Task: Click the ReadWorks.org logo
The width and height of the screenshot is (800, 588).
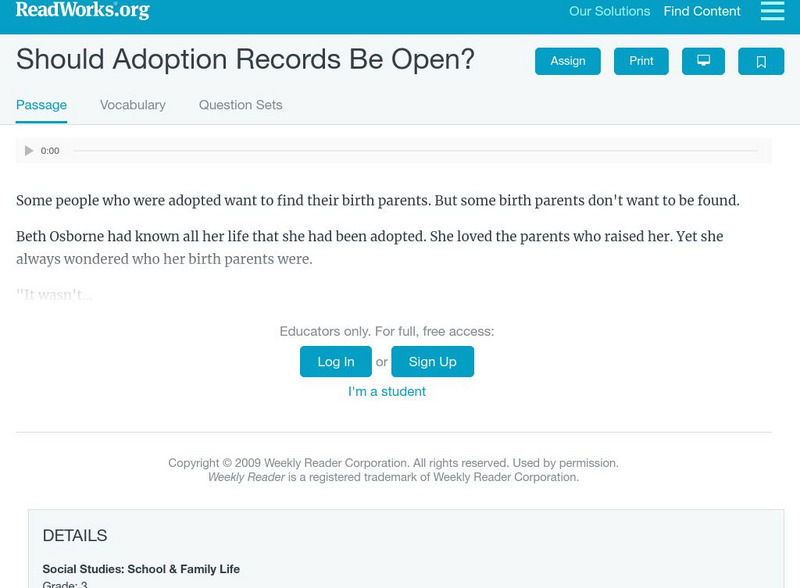Action: click(x=80, y=12)
